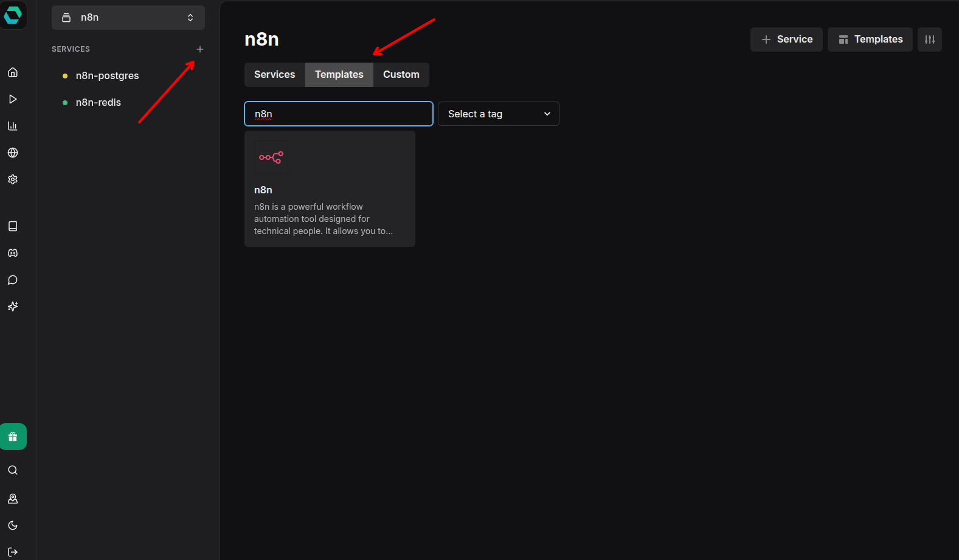Viewport: 959px width, 560px height.
Task: Select n8n-postgres service in sidebar
Action: pos(107,76)
